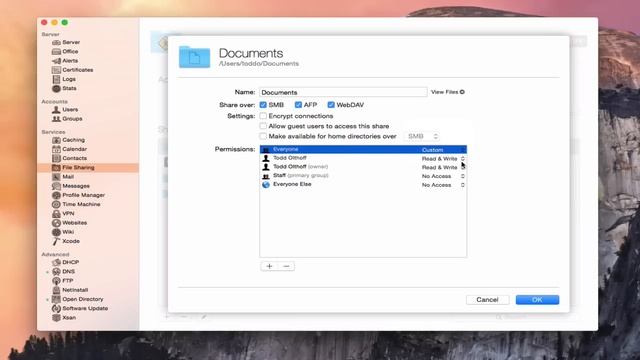
Task: Uncheck the WebDAV share checkbox
Action: (x=331, y=105)
